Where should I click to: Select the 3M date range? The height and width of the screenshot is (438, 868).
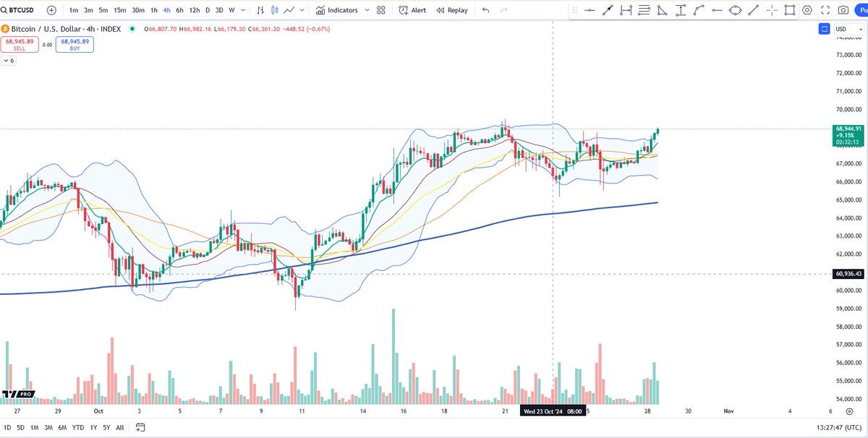click(x=48, y=427)
